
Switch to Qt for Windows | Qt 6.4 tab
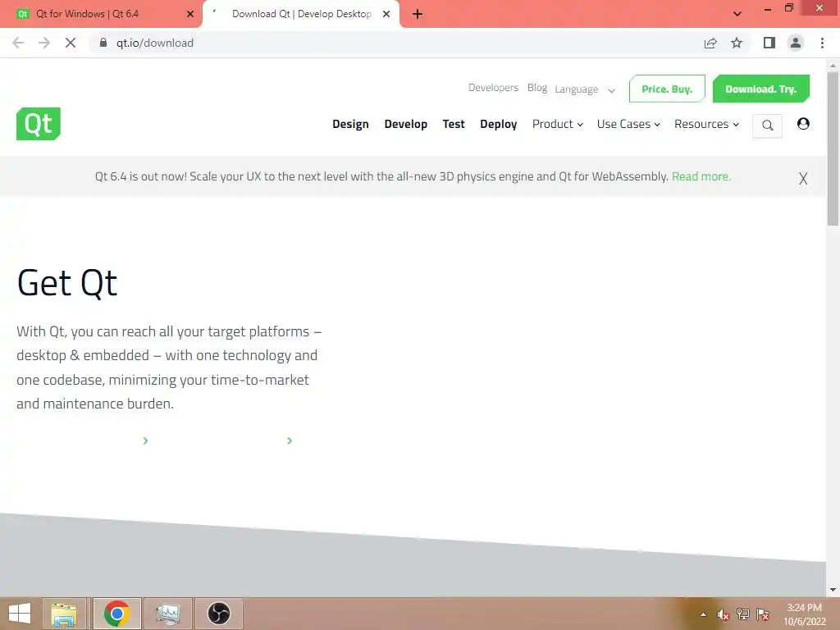[99, 14]
